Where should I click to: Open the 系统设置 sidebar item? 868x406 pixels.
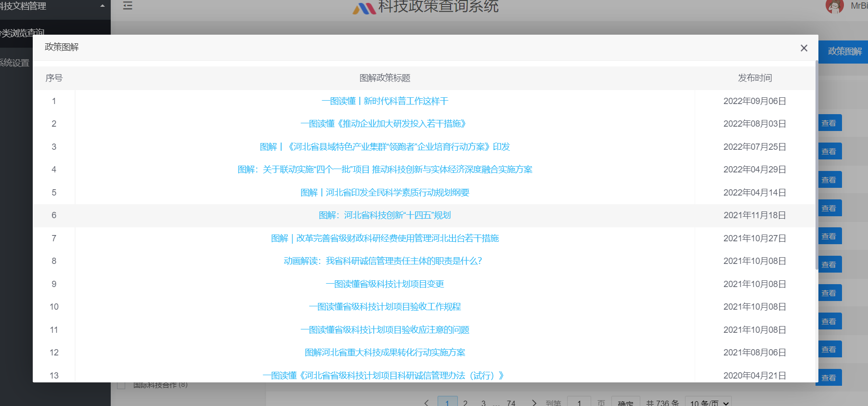pos(14,63)
